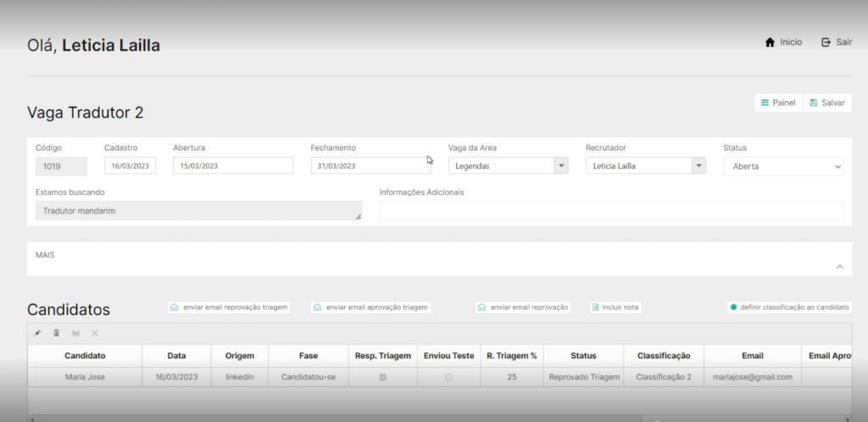Click the edit pencil icon in Candidatos grid

[37, 333]
